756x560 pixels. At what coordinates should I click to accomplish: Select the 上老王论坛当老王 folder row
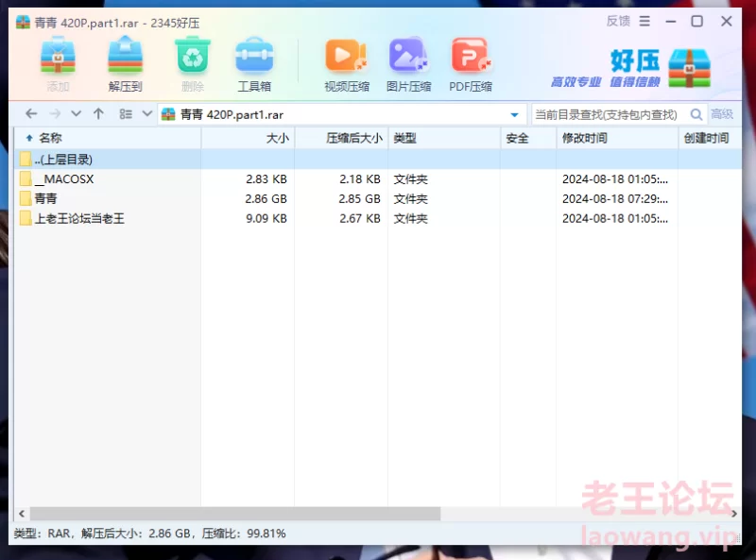point(378,218)
